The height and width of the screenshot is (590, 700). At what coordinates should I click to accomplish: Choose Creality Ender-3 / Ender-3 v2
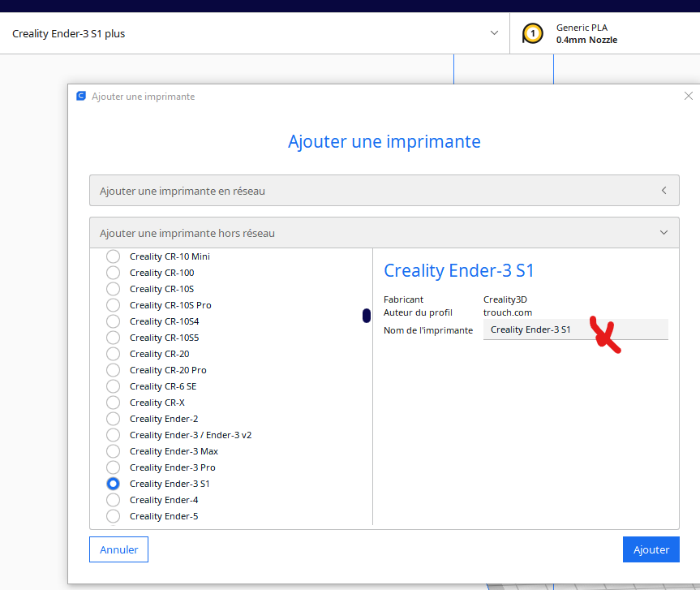pos(113,435)
